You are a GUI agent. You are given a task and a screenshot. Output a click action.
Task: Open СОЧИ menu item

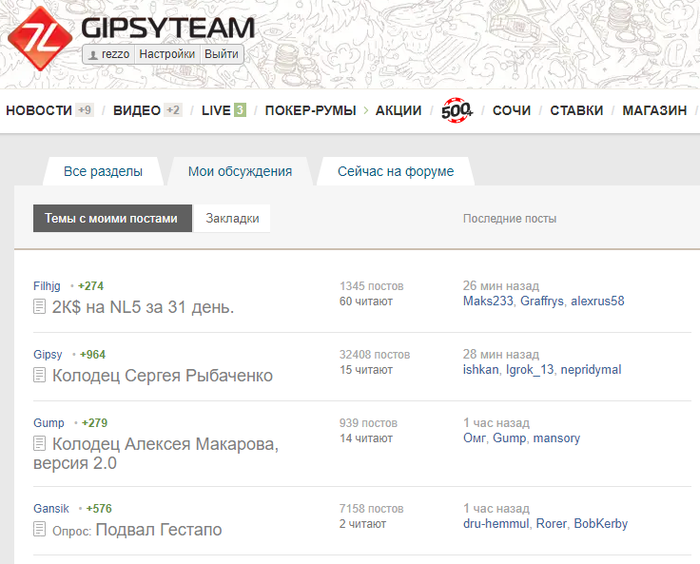(x=512, y=110)
